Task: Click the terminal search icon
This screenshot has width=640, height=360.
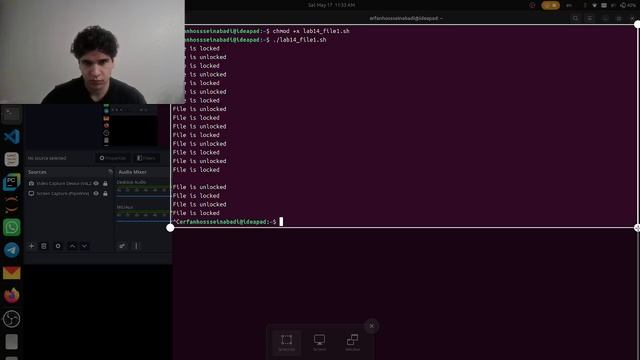Action: 576,18
